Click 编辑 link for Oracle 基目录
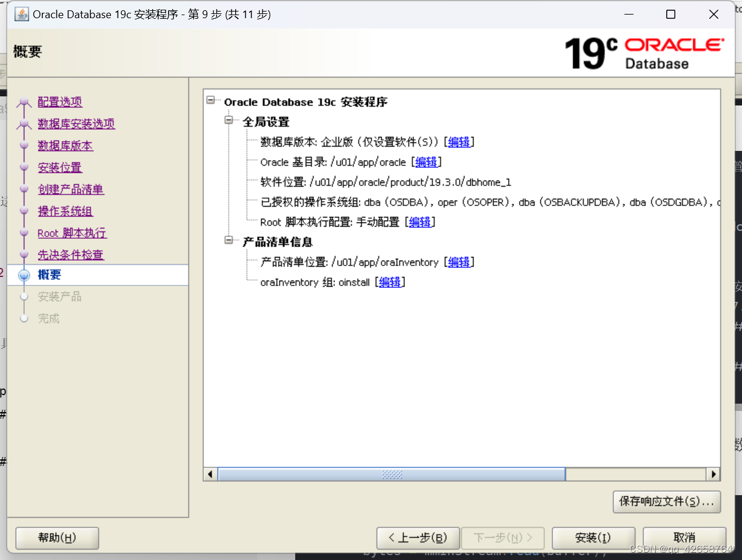This screenshot has height=560, width=742. tap(426, 162)
